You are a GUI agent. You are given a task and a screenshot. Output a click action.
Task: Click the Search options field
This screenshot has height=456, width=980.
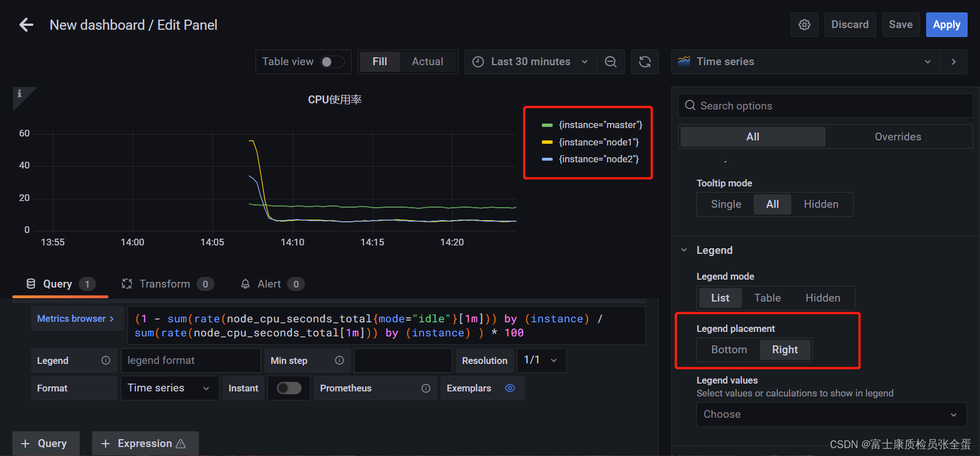pyautogui.click(x=825, y=106)
